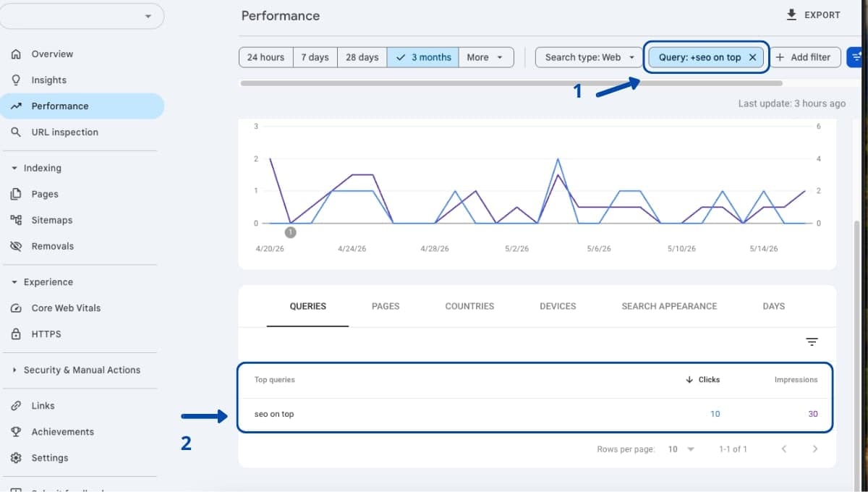Image resolution: width=868 pixels, height=492 pixels.
Task: Select the 28 days date range
Action: 362,57
